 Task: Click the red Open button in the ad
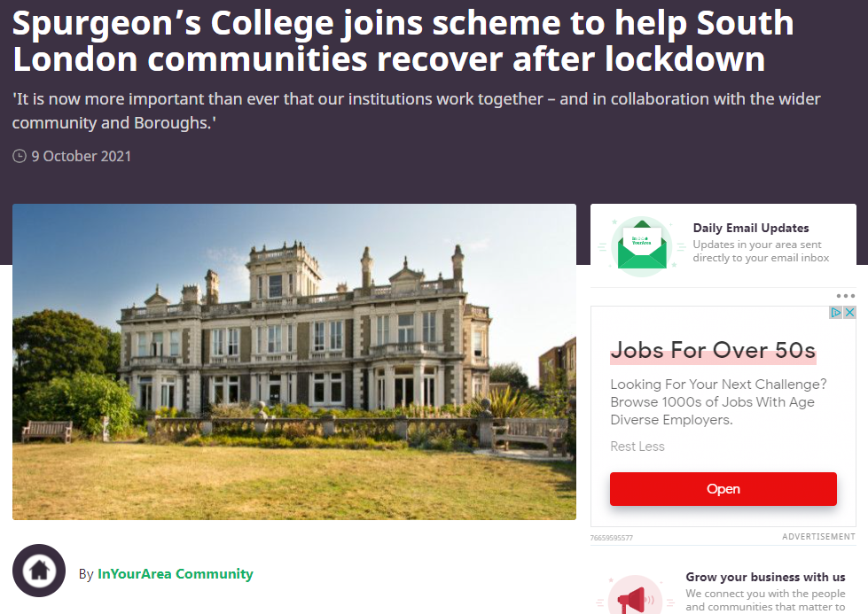tap(723, 489)
